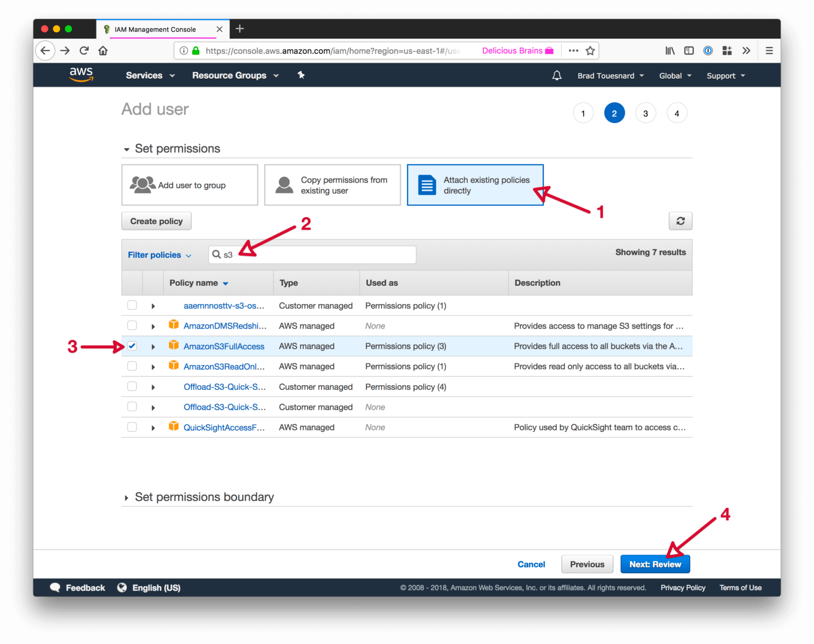Screen dimensions: 814x644
Task: Reload the page with browser refresh icon
Action: point(84,51)
